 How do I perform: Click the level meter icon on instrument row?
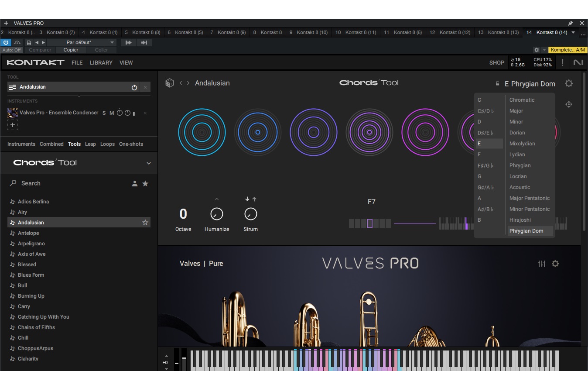click(134, 113)
